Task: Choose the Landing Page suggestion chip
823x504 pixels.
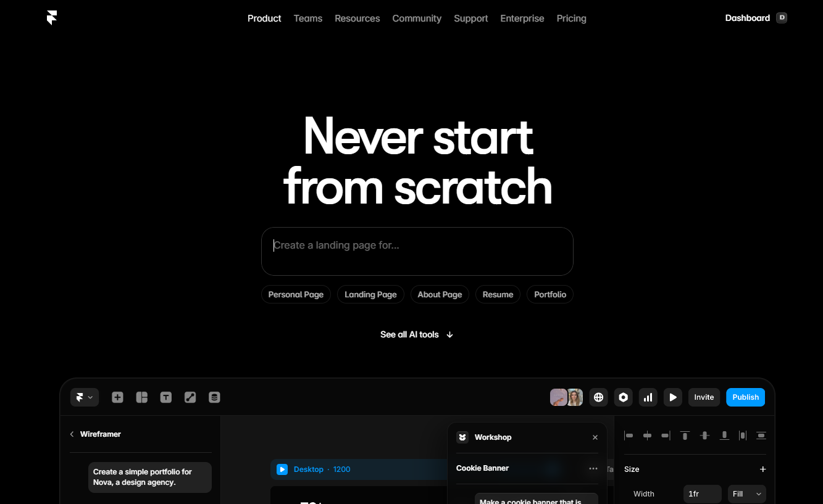Action: click(x=370, y=294)
